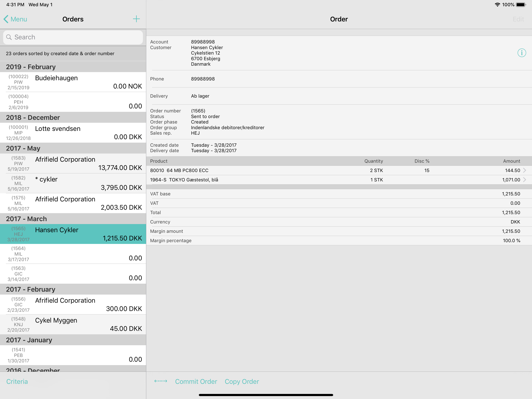Screen dimensions: 532x399
Task: Tap the Amount column header
Action: click(512, 161)
